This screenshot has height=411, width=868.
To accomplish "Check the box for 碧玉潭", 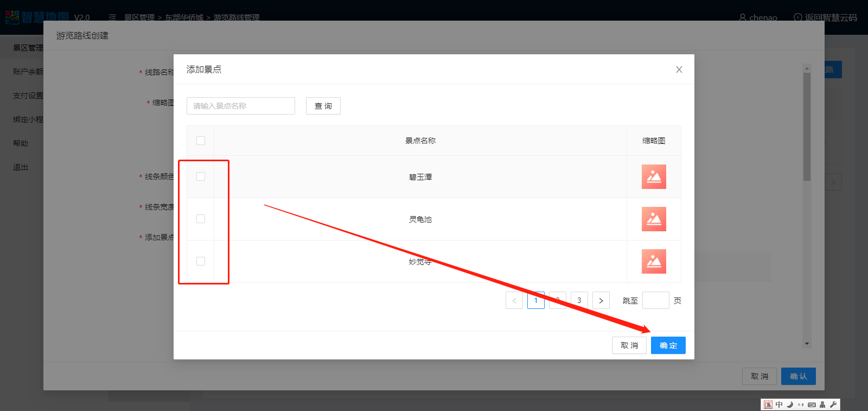I will tap(201, 176).
